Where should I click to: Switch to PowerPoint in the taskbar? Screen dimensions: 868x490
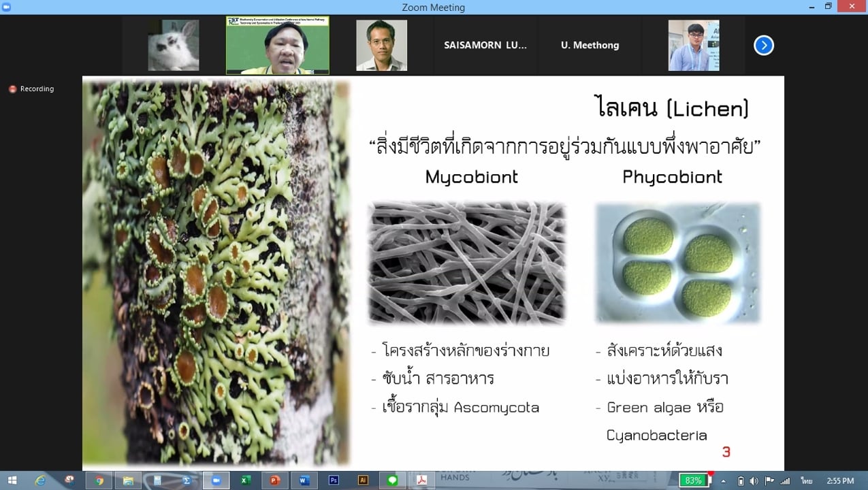[x=275, y=480]
